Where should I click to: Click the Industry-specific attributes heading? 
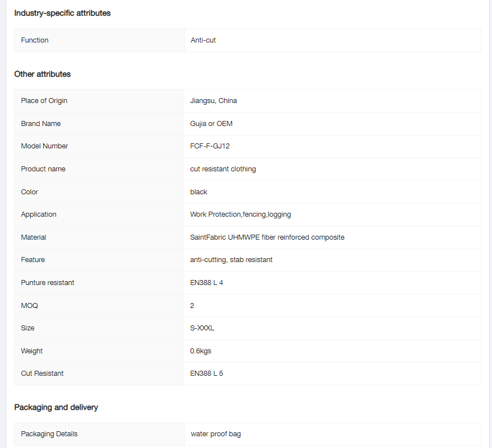[x=62, y=13]
